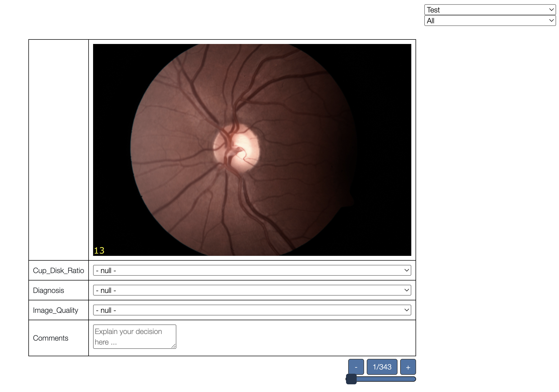559x392 pixels.
Task: Click the image navigation slider handle
Action: point(351,379)
